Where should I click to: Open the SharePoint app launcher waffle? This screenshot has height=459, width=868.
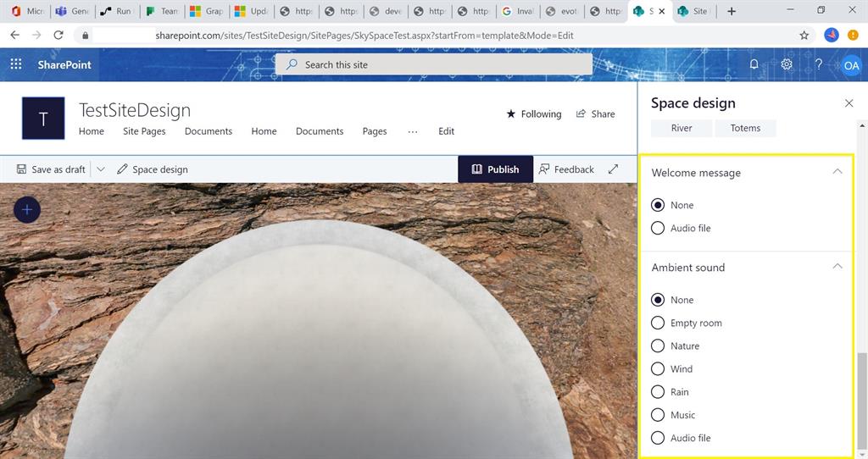tap(16, 64)
